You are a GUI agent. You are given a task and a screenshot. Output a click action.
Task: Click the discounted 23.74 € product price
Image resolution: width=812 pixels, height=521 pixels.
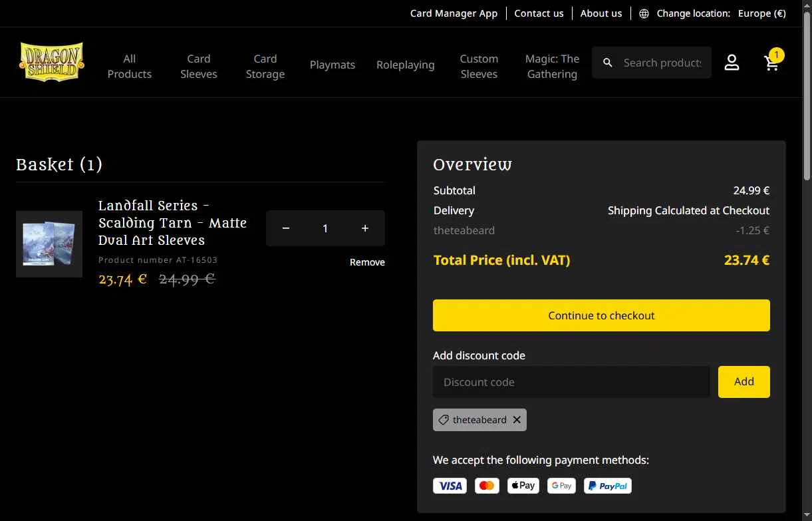point(122,279)
